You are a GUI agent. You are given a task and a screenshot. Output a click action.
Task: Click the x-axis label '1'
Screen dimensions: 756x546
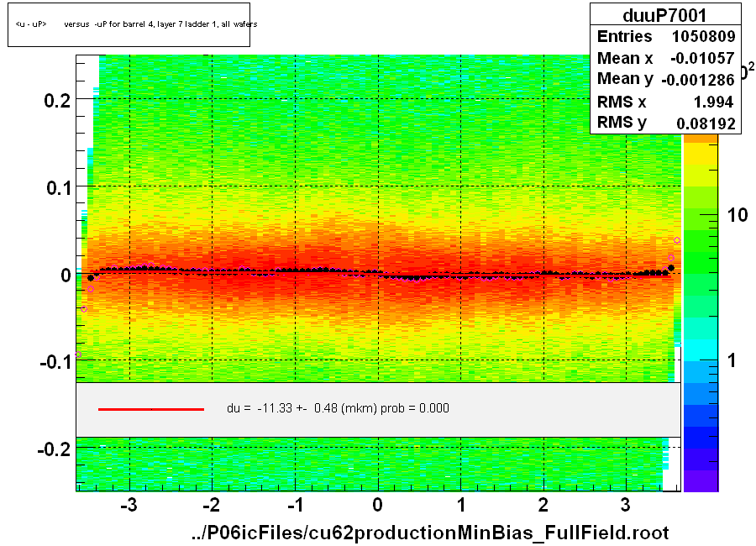pos(461,505)
